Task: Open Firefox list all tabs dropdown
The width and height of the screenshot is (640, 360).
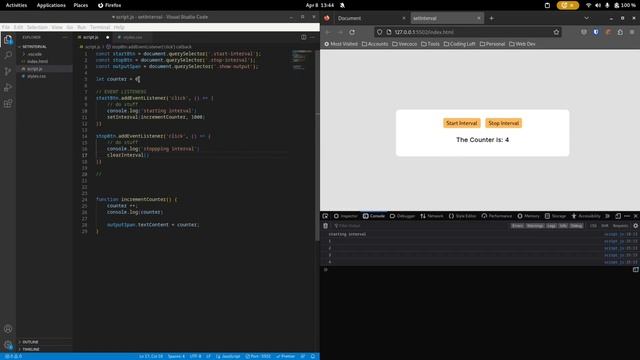Action: click(587, 18)
